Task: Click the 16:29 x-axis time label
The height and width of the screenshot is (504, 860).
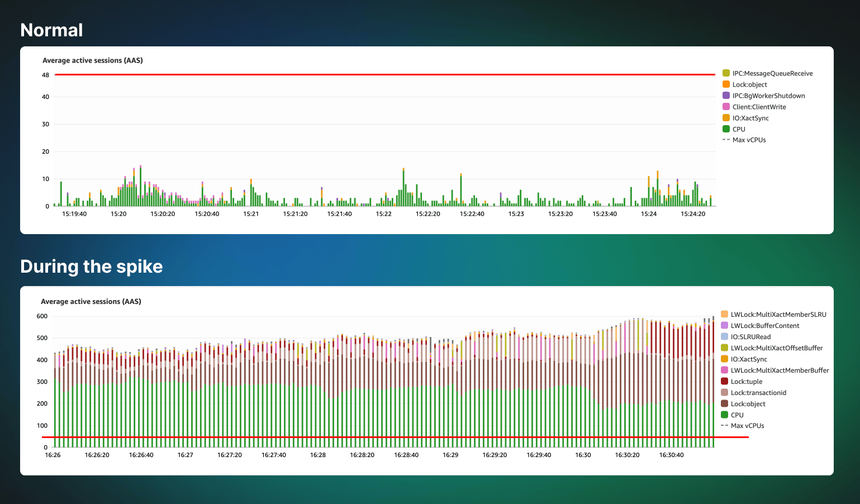Action: coord(450,455)
